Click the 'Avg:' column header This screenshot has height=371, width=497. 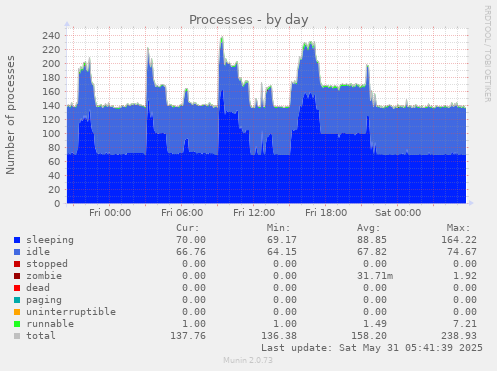click(368, 228)
